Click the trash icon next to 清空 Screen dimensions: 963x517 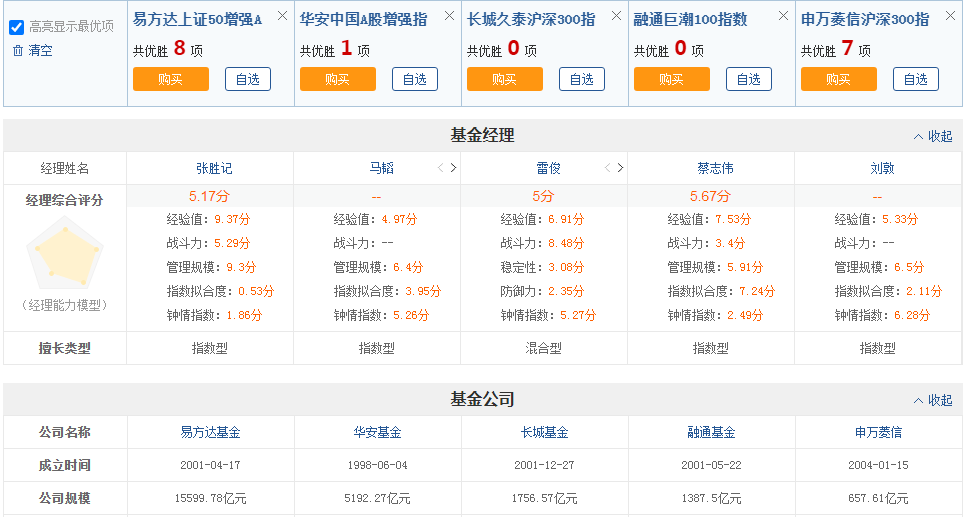pyautogui.click(x=18, y=50)
